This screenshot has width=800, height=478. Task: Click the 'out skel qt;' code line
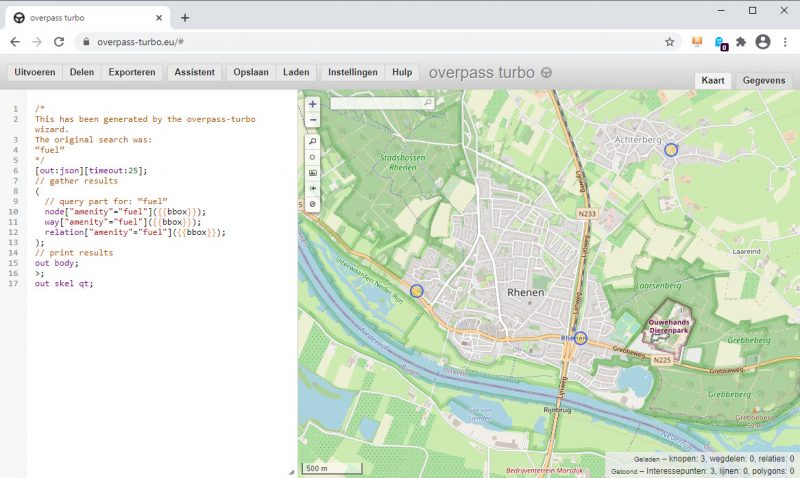pyautogui.click(x=64, y=283)
